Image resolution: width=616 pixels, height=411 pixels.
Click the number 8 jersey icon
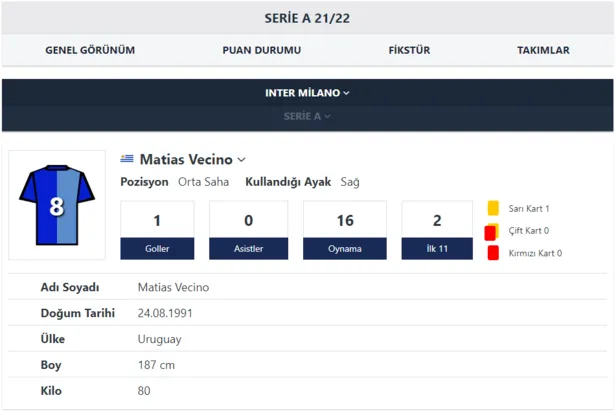[x=57, y=204]
